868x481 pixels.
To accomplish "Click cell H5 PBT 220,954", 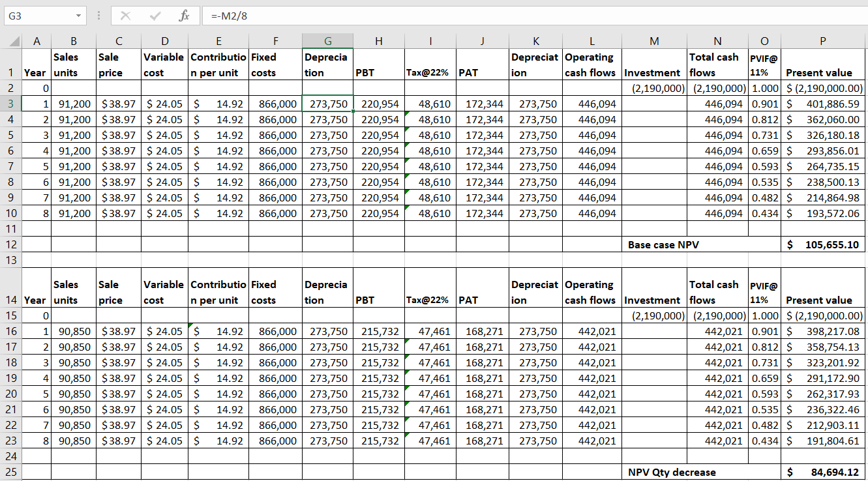I will [x=379, y=135].
